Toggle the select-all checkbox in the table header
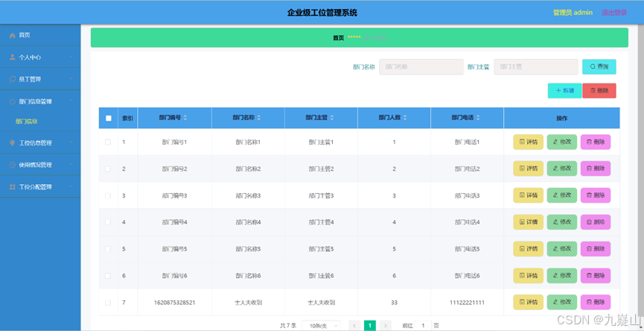644x331 pixels. [109, 118]
